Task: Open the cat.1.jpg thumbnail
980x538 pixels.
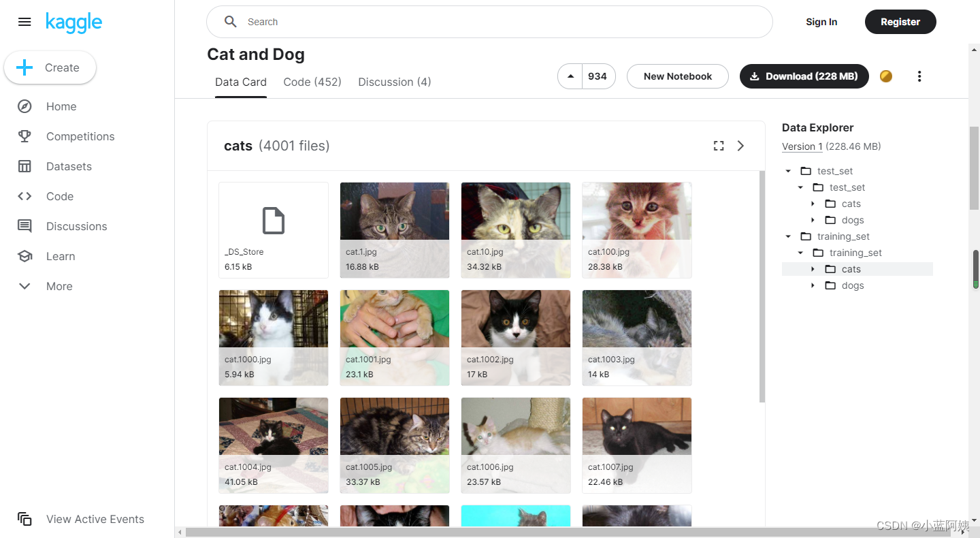Action: [395, 230]
